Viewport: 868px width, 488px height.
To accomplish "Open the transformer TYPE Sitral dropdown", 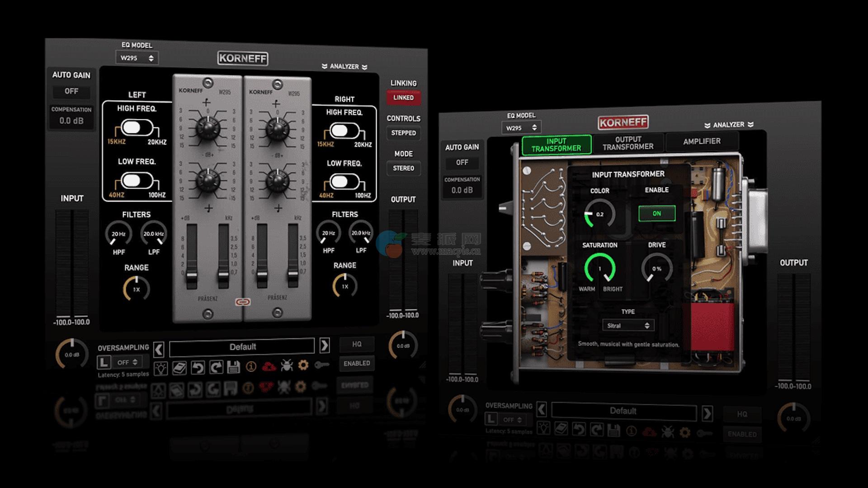I will click(x=628, y=325).
